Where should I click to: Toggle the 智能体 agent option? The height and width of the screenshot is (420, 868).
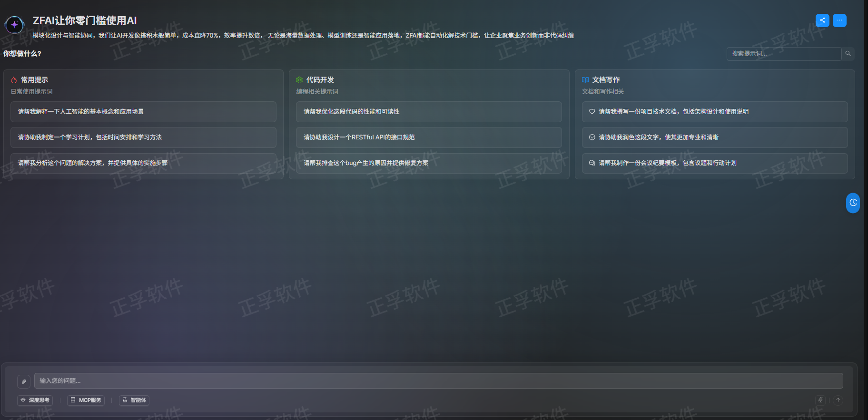(134, 400)
